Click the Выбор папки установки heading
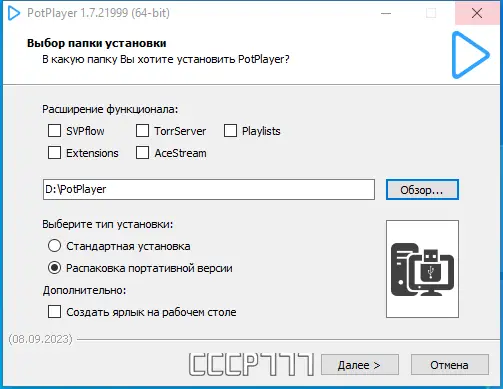This screenshot has width=503, height=389. tap(97, 43)
